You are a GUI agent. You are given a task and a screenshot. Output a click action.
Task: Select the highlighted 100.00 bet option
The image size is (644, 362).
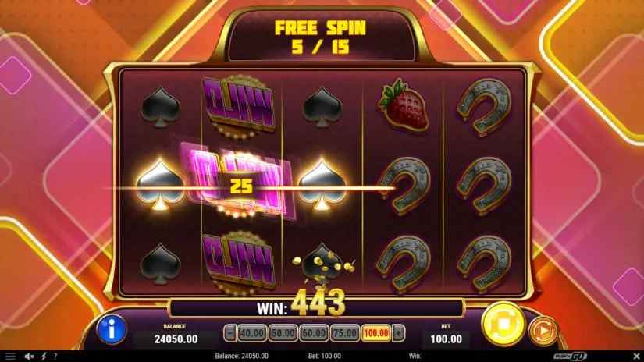(x=376, y=333)
